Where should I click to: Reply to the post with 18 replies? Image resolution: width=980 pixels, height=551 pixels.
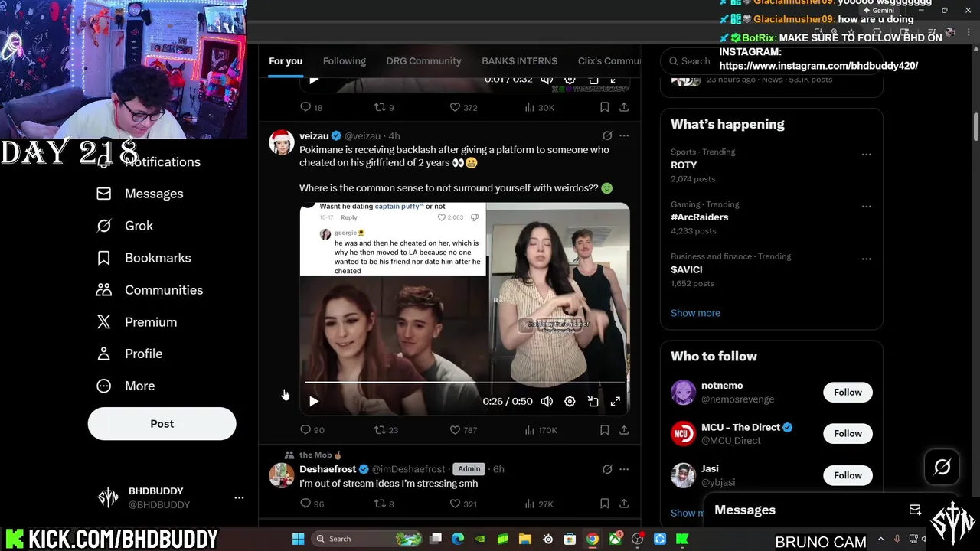point(311,108)
